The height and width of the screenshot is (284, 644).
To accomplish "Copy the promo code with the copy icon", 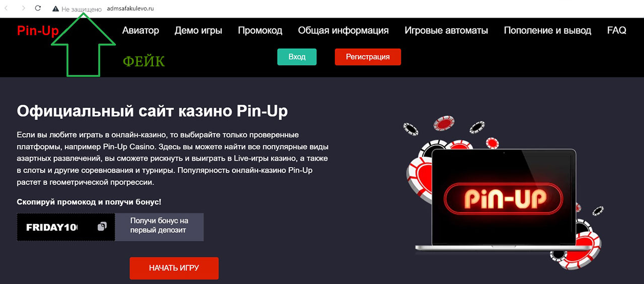I will [x=102, y=227].
